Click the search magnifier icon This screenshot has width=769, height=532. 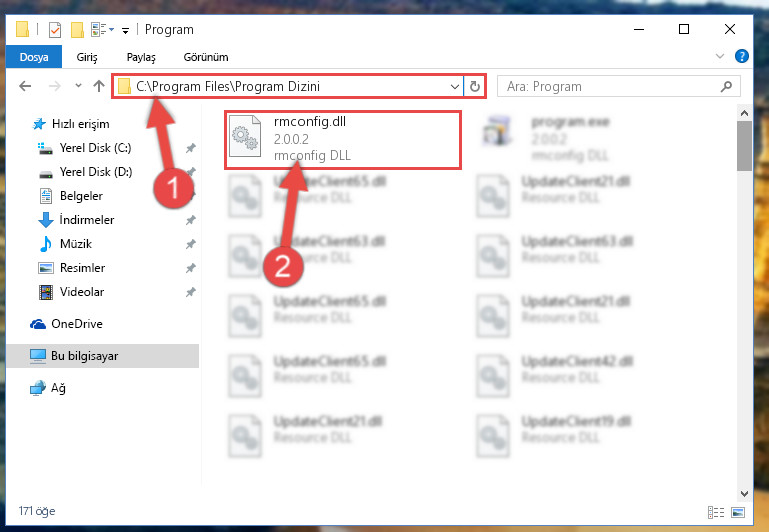pyautogui.click(x=726, y=87)
